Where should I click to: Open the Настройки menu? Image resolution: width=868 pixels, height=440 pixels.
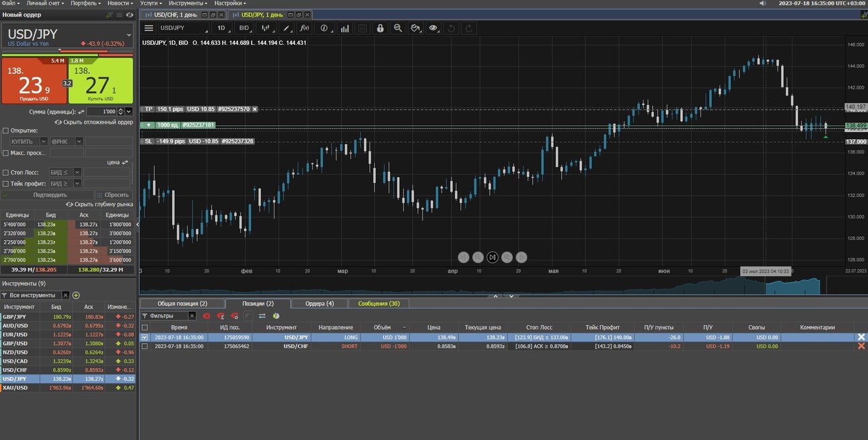pyautogui.click(x=229, y=3)
